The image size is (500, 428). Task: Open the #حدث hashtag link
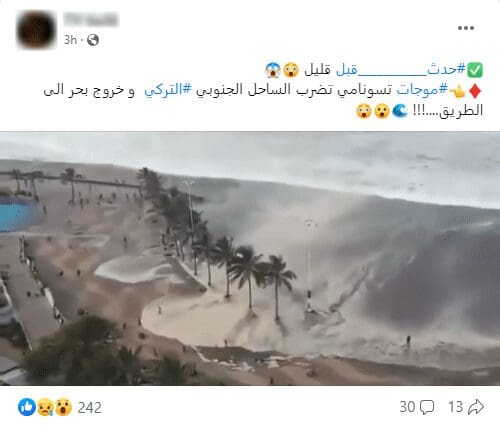(446, 69)
